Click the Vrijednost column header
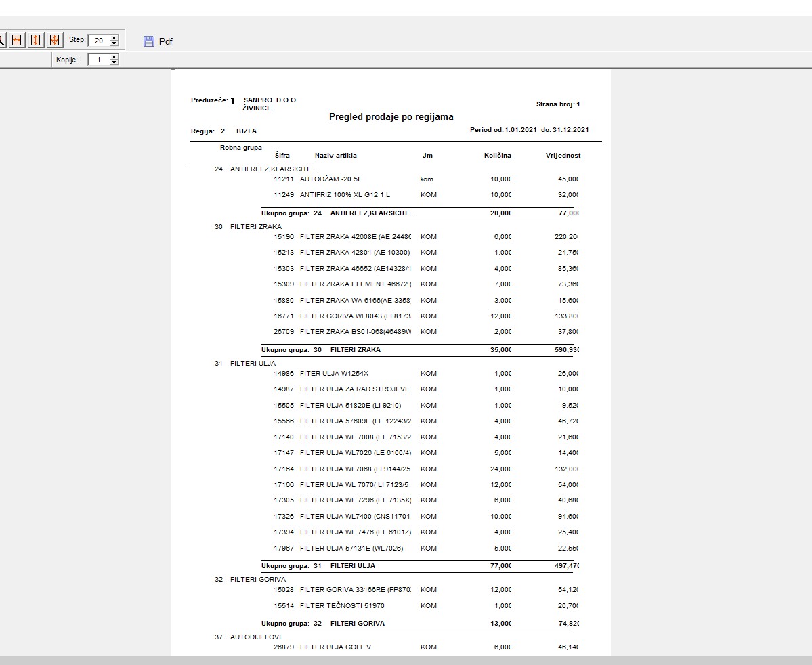812x665 pixels. coord(563,156)
